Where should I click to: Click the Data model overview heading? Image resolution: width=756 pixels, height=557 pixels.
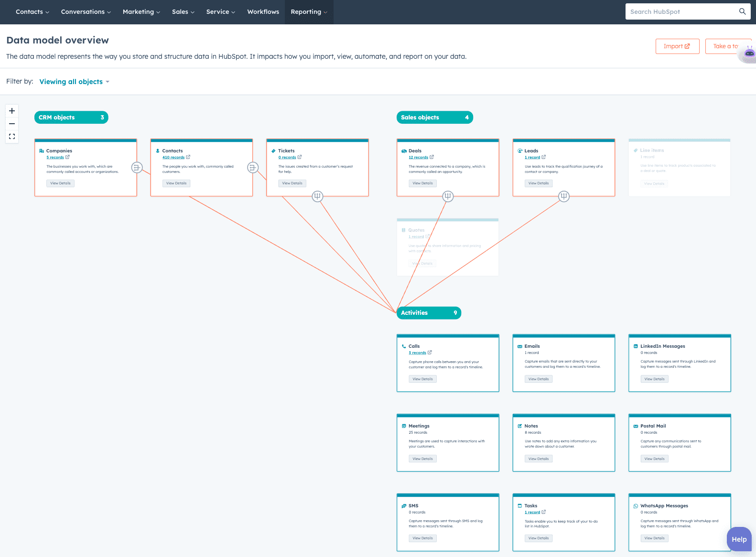(x=57, y=40)
